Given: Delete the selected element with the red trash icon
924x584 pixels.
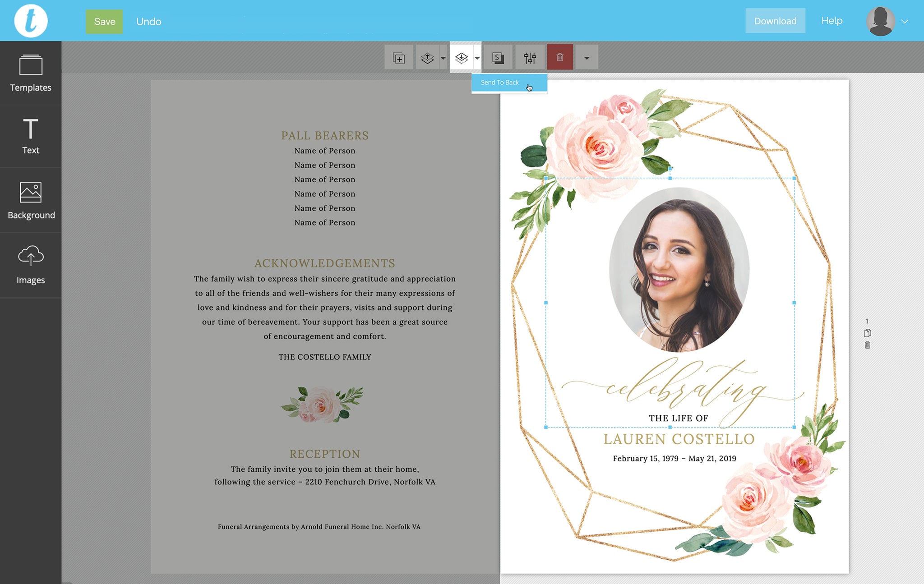Looking at the screenshot, I should 560,58.
